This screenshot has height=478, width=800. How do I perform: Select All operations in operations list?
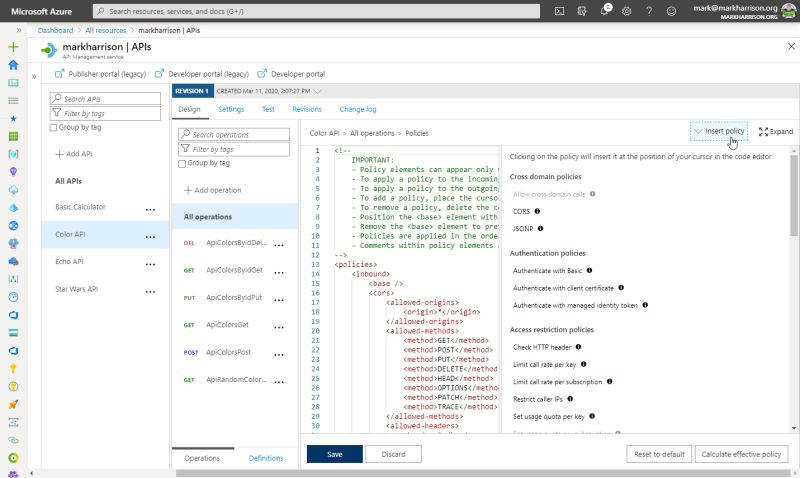[x=235, y=217]
